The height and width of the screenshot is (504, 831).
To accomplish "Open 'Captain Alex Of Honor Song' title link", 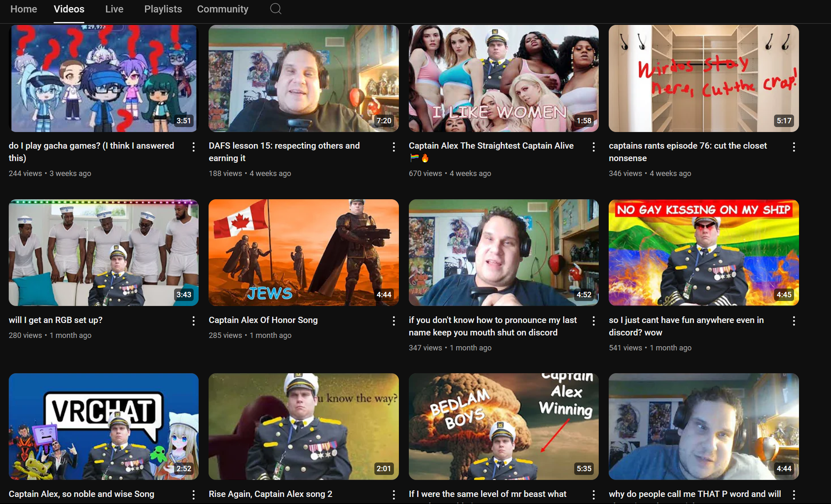I will (x=263, y=320).
